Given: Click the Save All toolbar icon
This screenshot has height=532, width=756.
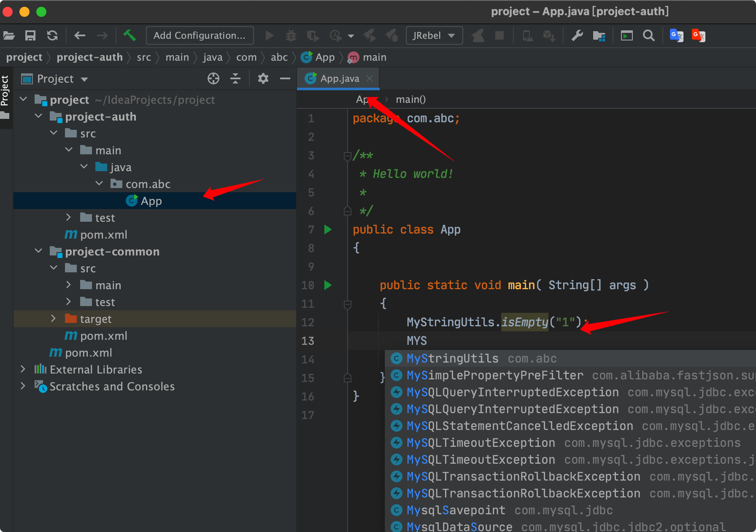Looking at the screenshot, I should pos(30,35).
